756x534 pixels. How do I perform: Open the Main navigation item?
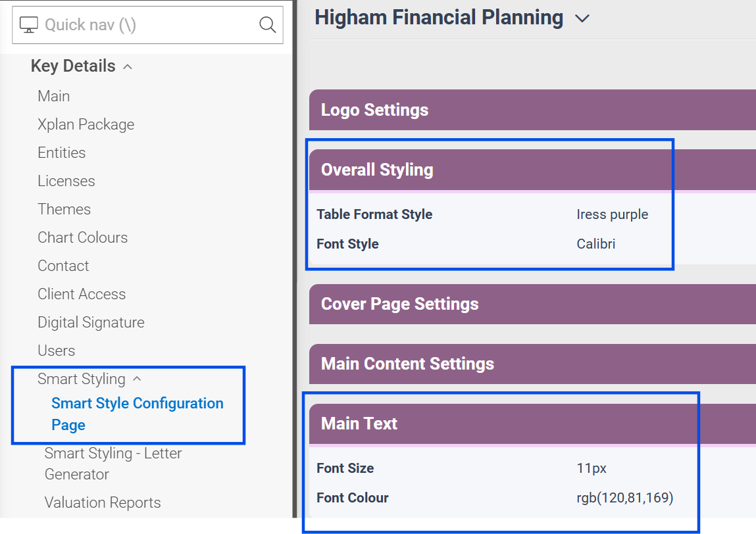[x=54, y=96]
